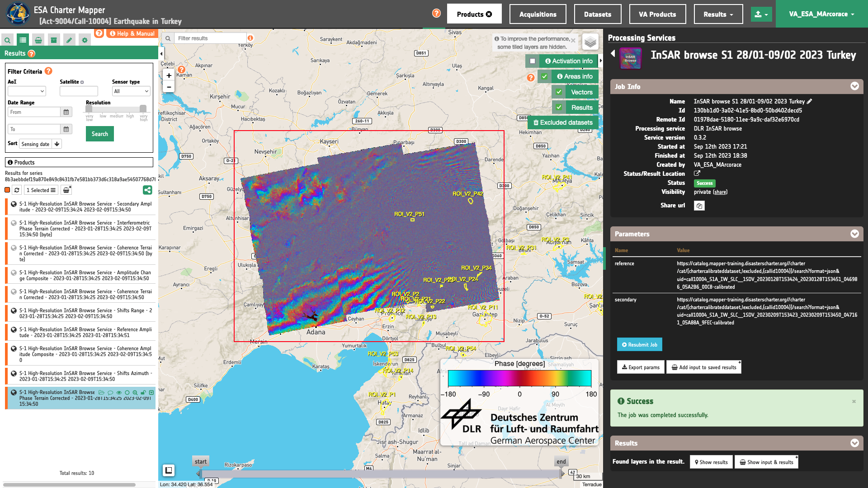Go back from the Processing Services job view
The image size is (868, 488).
613,54
